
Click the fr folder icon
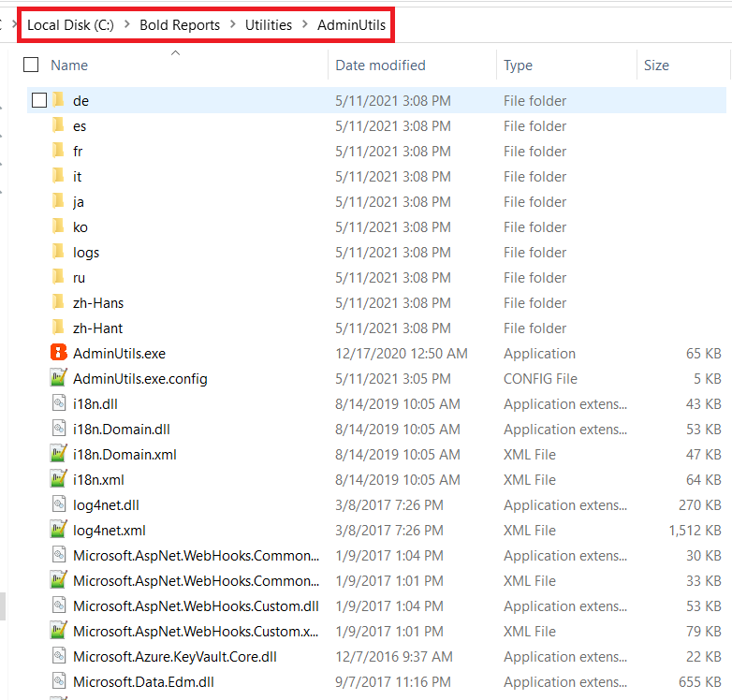coord(58,151)
